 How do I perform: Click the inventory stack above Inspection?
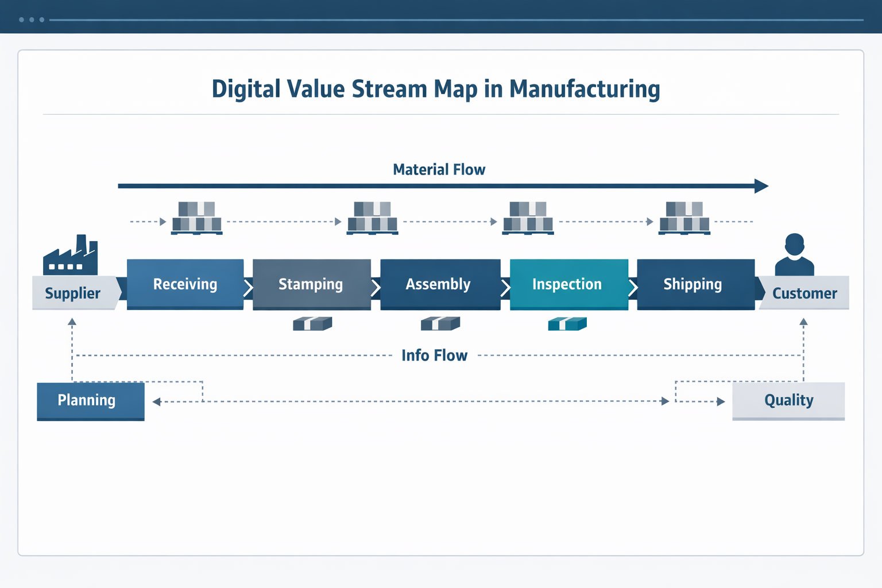(x=528, y=218)
